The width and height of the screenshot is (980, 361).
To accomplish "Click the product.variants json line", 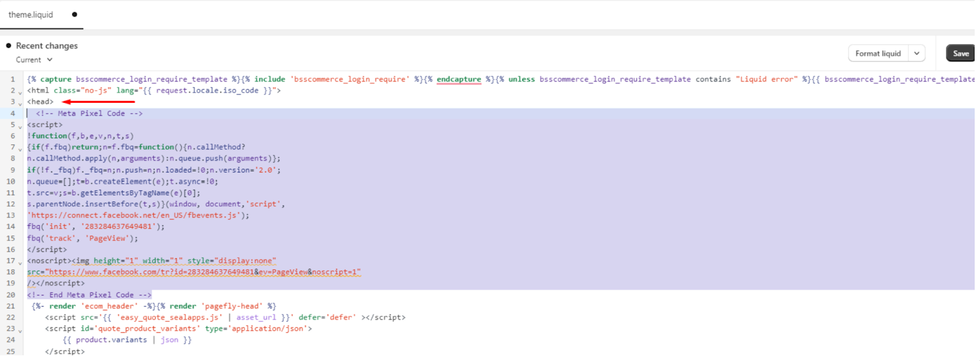I will (127, 340).
